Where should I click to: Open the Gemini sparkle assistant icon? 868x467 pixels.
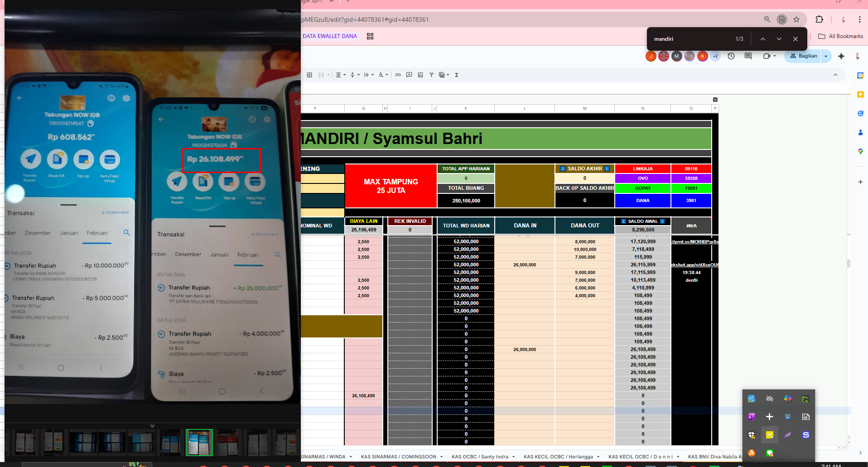[x=841, y=56]
